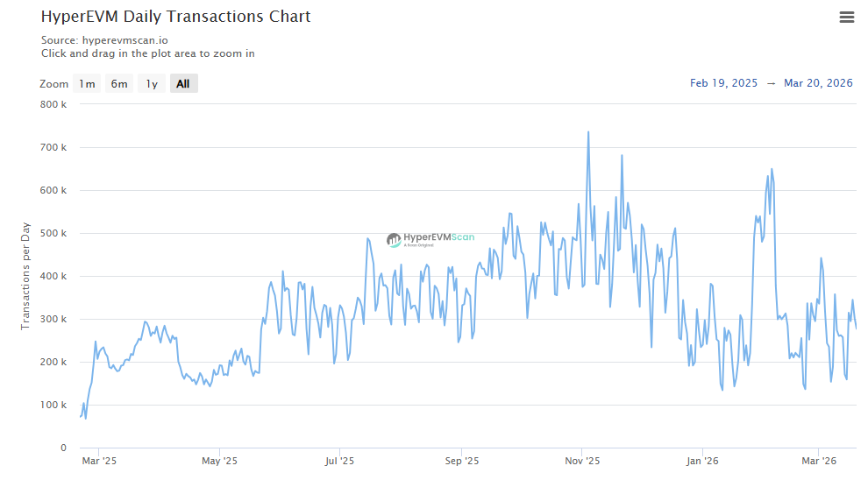The width and height of the screenshot is (868, 480).
Task: Select the 6m zoom range
Action: pos(119,84)
